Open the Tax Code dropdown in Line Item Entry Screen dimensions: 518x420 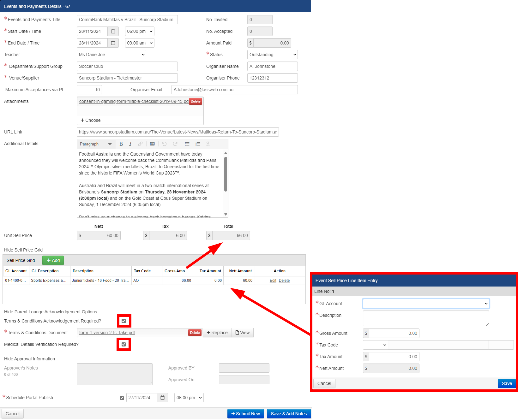[x=376, y=345]
